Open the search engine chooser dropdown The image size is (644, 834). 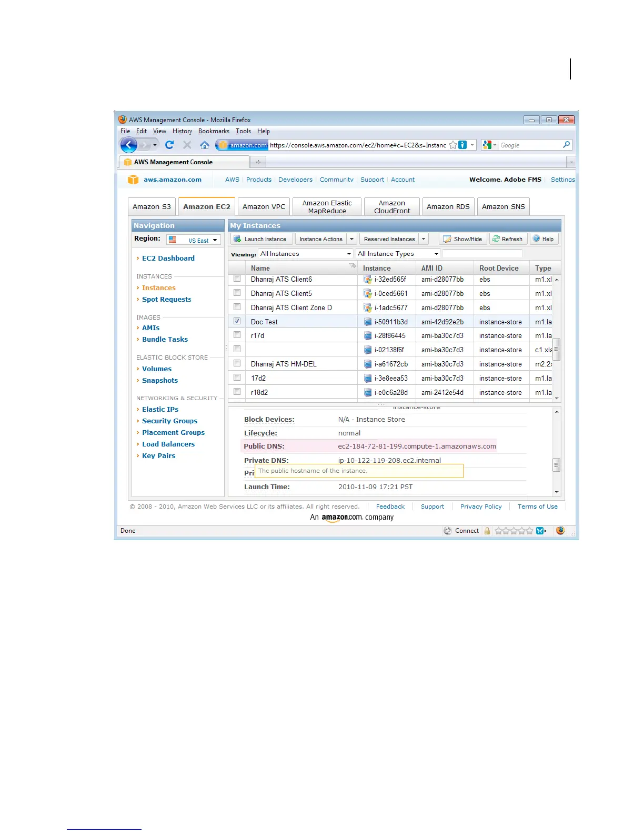tap(495, 145)
